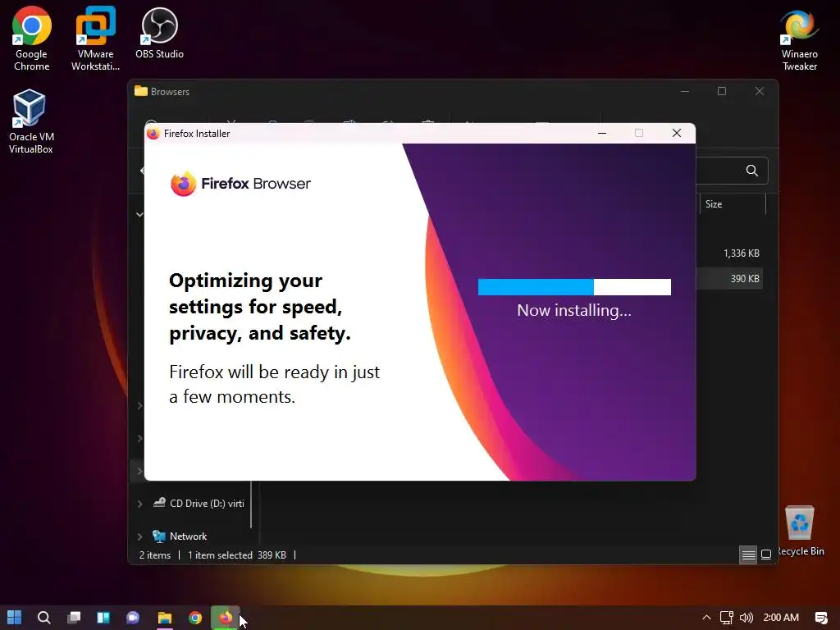
Task: Open Google Chrome from the taskbar
Action: (195, 618)
